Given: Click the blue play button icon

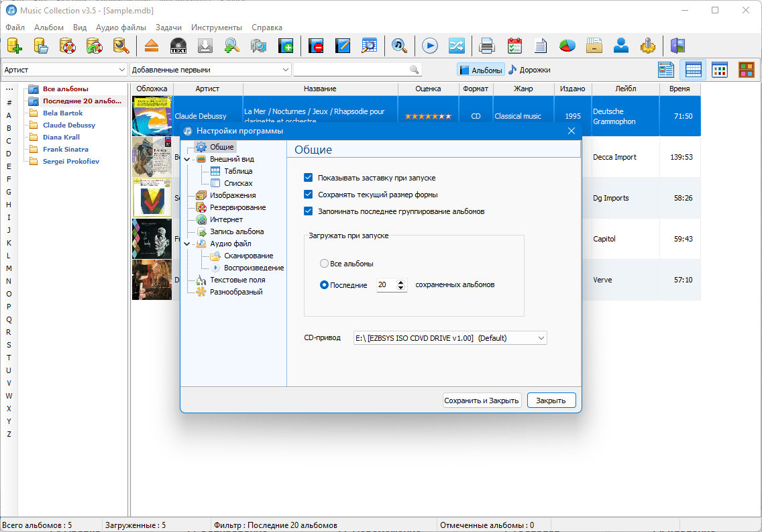Looking at the screenshot, I should 429,46.
